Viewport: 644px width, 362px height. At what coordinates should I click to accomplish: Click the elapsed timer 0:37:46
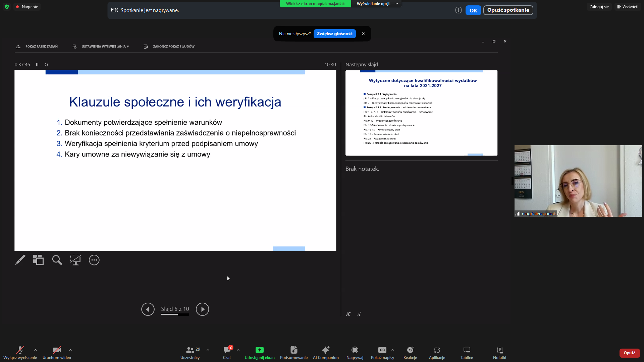pos(22,64)
